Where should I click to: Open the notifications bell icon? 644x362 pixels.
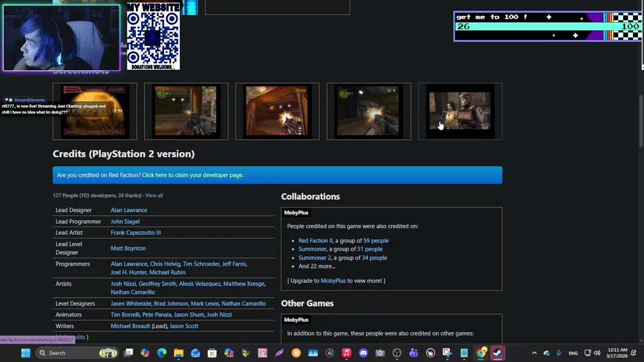[x=633, y=353]
